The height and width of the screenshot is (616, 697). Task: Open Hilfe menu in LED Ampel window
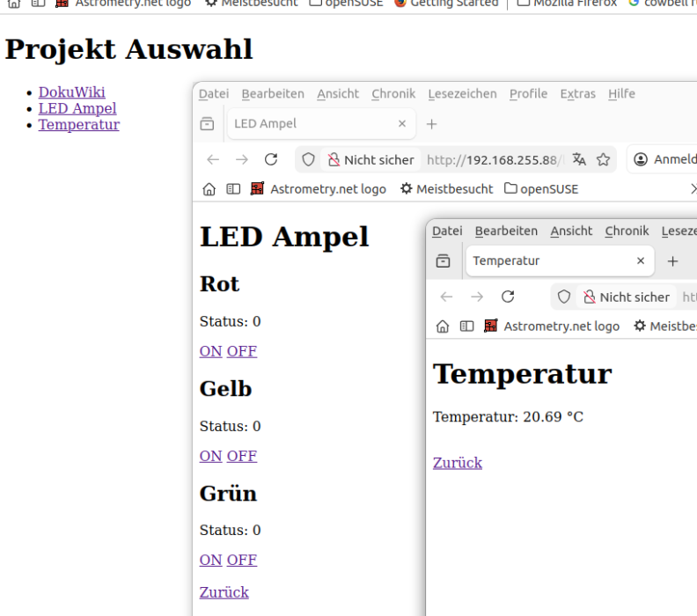pyautogui.click(x=621, y=94)
